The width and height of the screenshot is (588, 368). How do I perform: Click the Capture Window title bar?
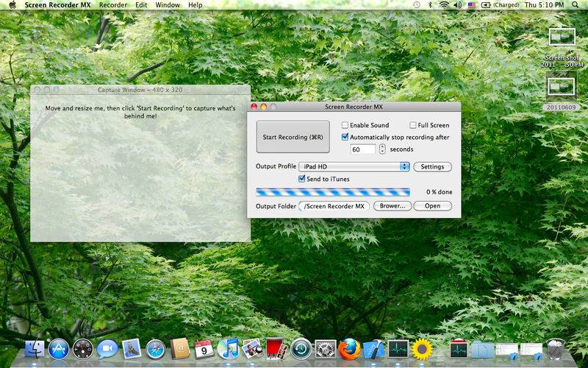coord(140,90)
